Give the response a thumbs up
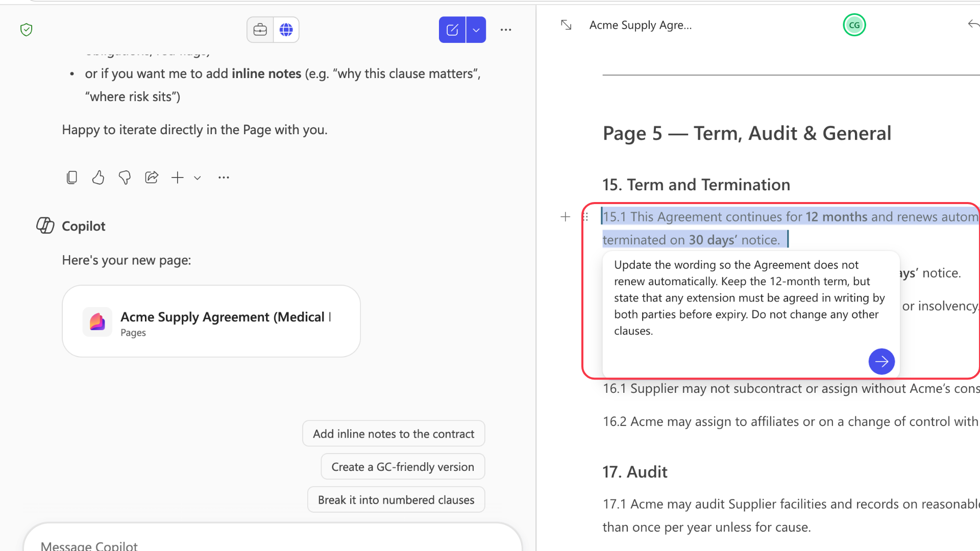Screen dimensions: 980x551 (x=98, y=177)
